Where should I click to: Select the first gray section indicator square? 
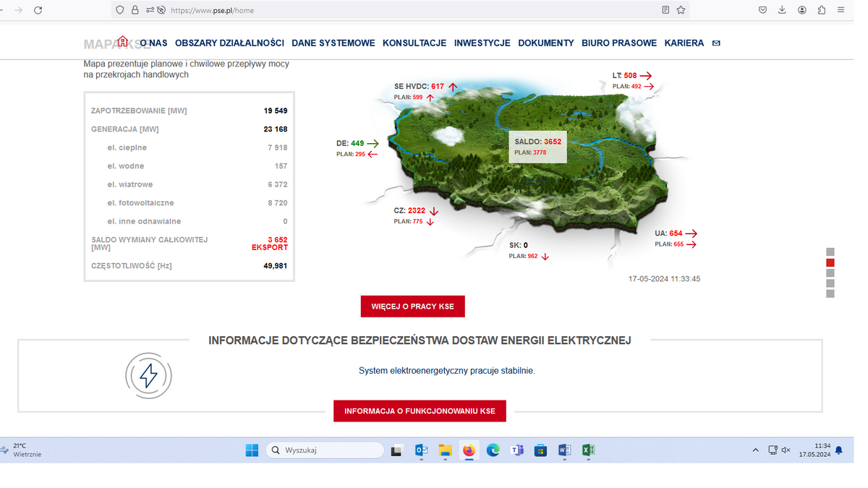830,252
